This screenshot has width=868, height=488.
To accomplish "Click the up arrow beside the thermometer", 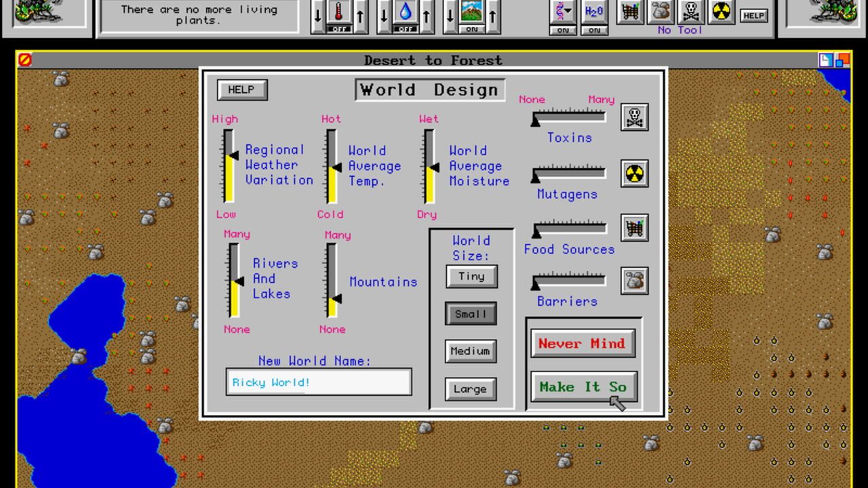I will pos(361,17).
